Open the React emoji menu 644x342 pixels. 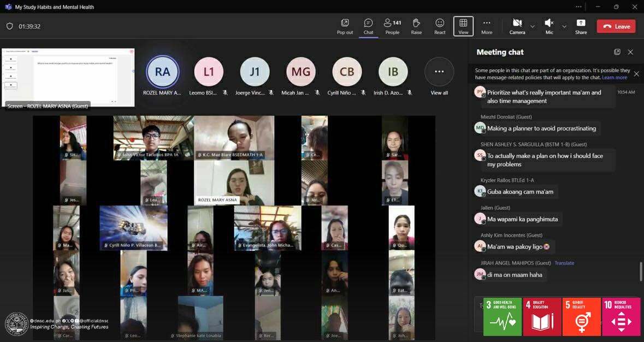pos(440,26)
